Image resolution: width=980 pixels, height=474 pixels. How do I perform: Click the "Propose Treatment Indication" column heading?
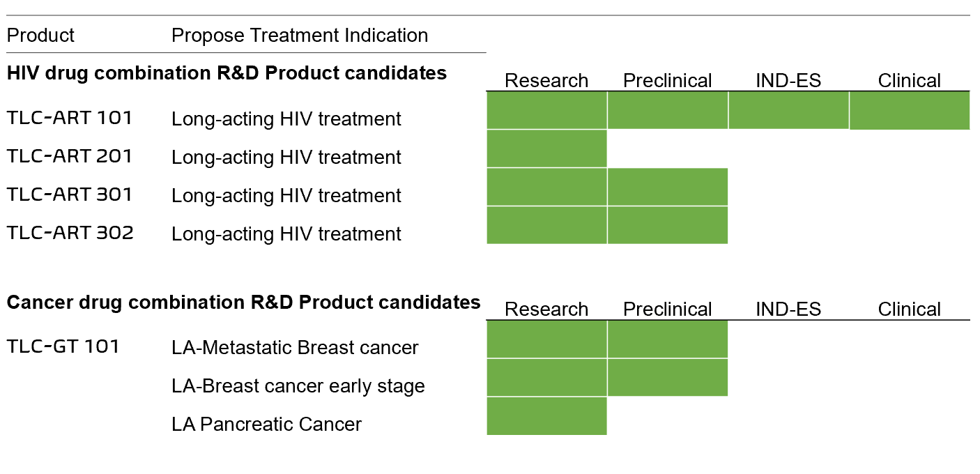(x=300, y=36)
